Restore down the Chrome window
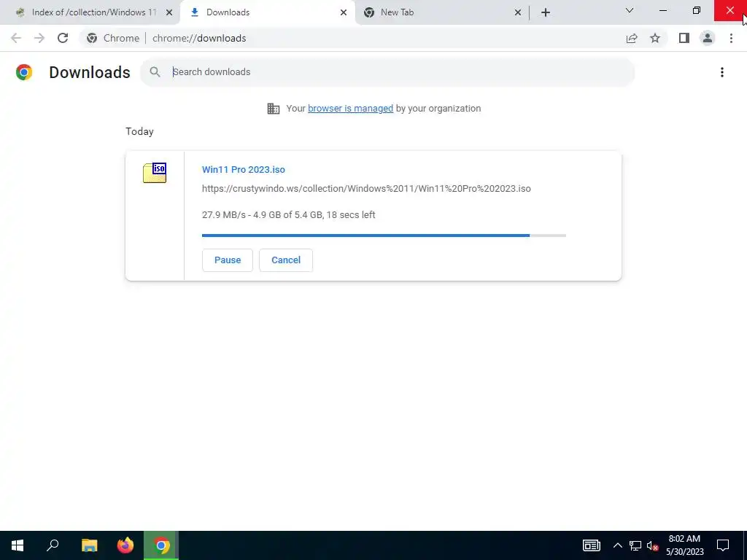This screenshot has height=560, width=747. 697,10
